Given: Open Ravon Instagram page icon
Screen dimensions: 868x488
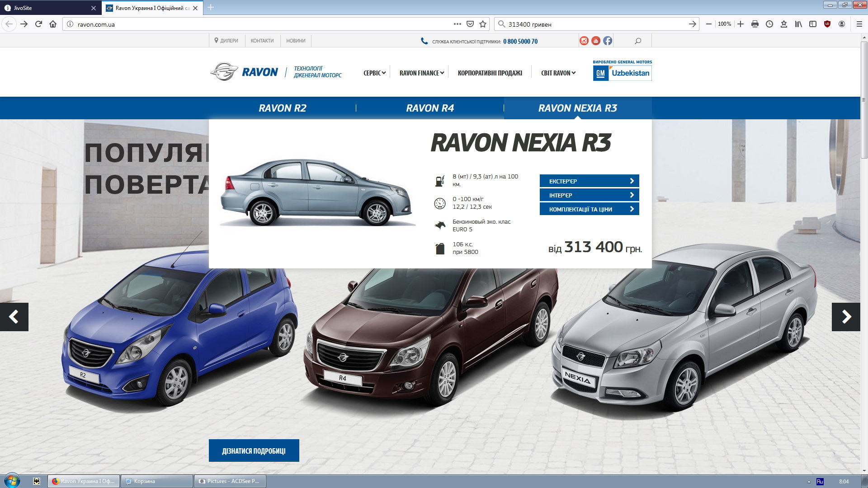Looking at the screenshot, I should click(x=584, y=41).
